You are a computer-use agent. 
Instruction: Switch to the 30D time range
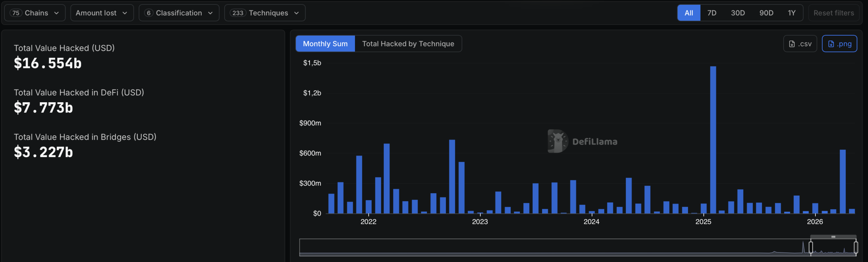(x=738, y=13)
